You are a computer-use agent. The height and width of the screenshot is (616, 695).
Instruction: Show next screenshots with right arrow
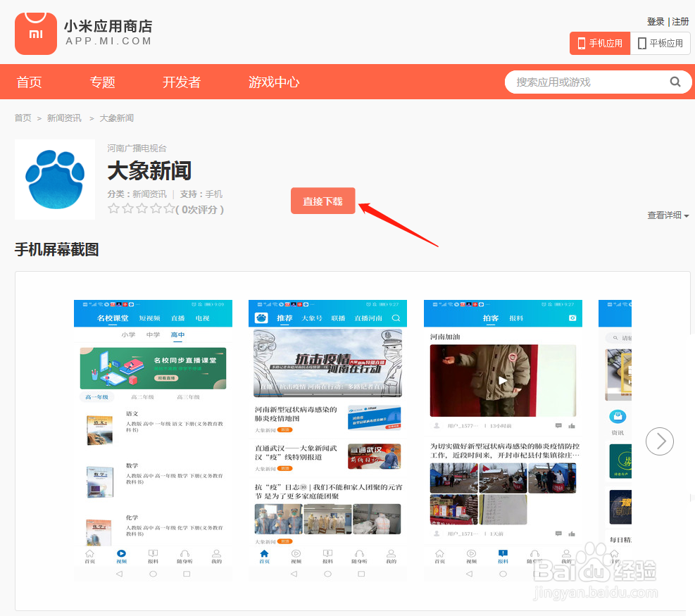(659, 441)
